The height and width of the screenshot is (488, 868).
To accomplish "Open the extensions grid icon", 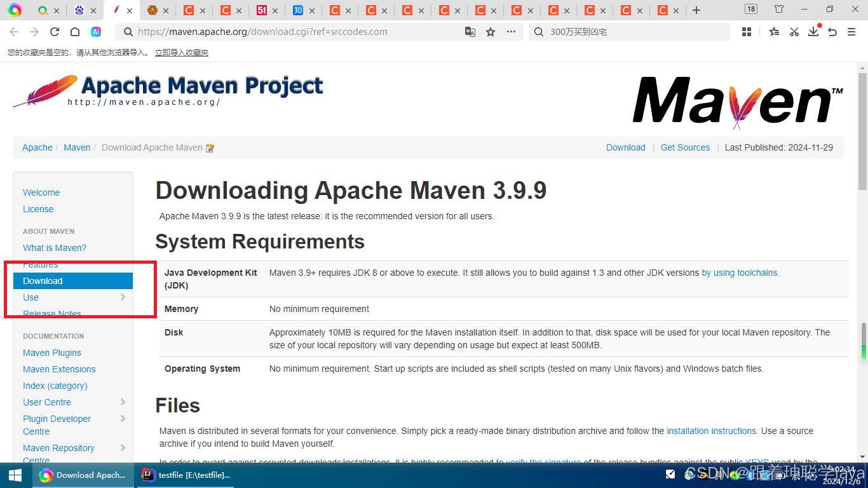I will 747,32.
